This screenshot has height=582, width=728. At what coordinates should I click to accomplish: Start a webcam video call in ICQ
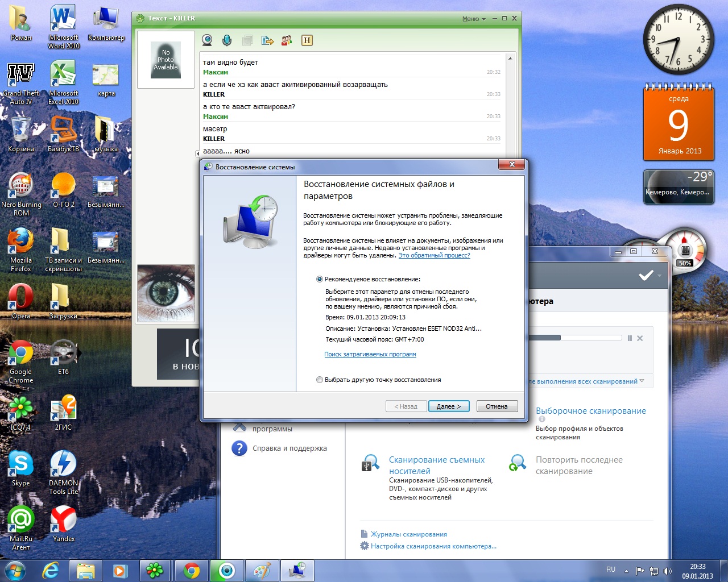pos(208,40)
